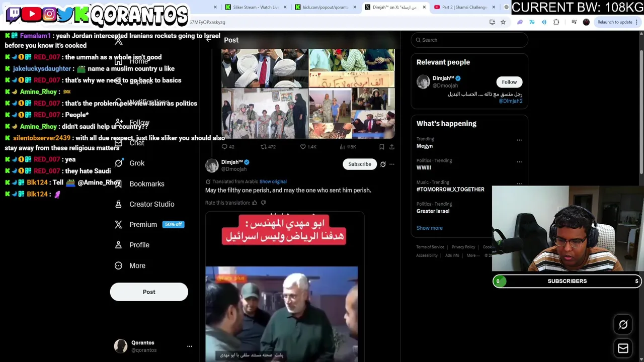Open the Dimjah avatar on the post
This screenshot has width=644, height=362.
[212, 165]
